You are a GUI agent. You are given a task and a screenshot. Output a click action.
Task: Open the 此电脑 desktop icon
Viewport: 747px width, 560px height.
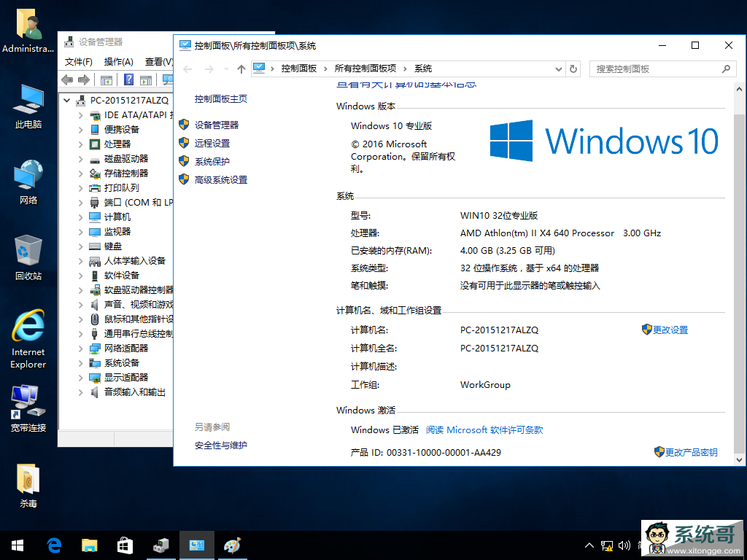[x=28, y=106]
